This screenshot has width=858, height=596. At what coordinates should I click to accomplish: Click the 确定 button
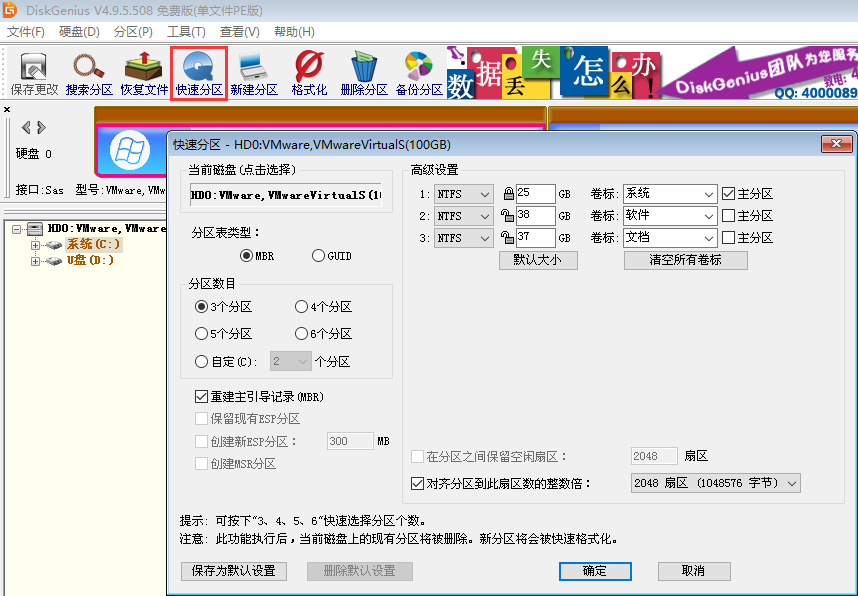pos(595,571)
